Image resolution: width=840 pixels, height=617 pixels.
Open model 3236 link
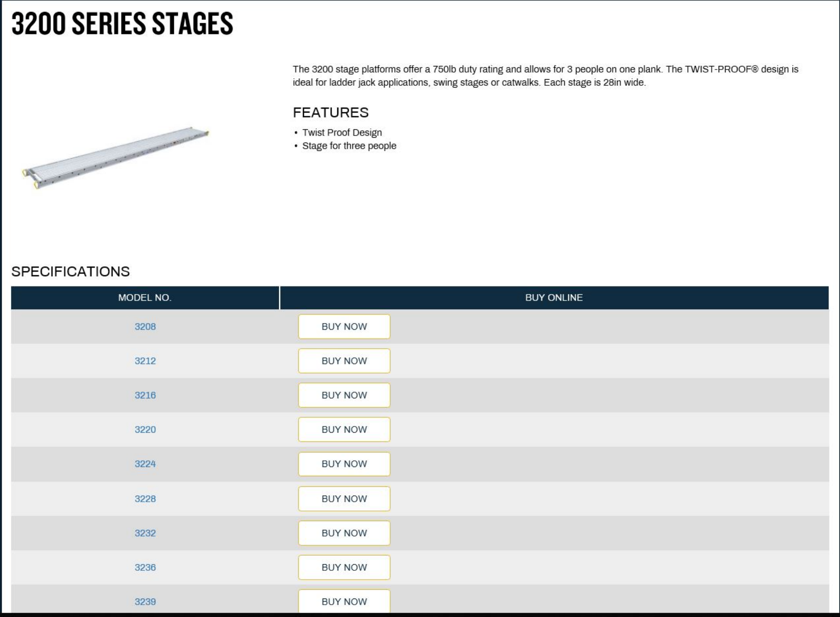click(145, 567)
